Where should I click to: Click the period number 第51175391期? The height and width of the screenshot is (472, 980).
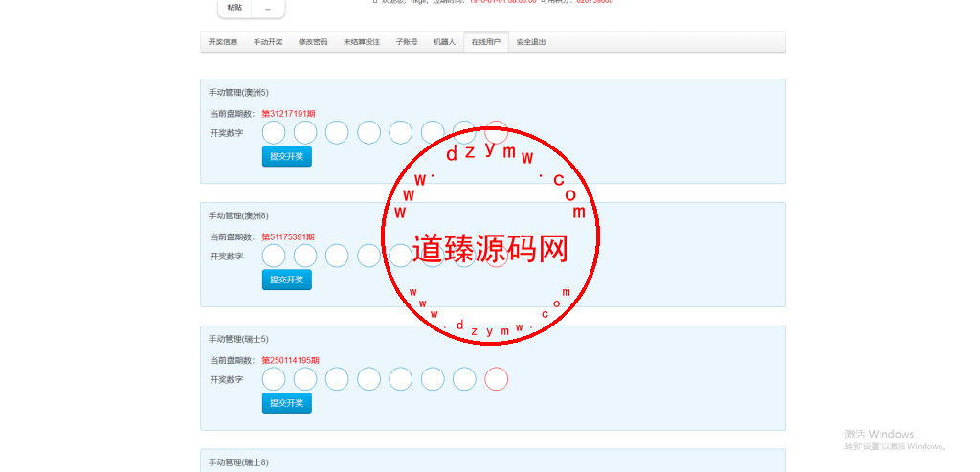tap(288, 236)
